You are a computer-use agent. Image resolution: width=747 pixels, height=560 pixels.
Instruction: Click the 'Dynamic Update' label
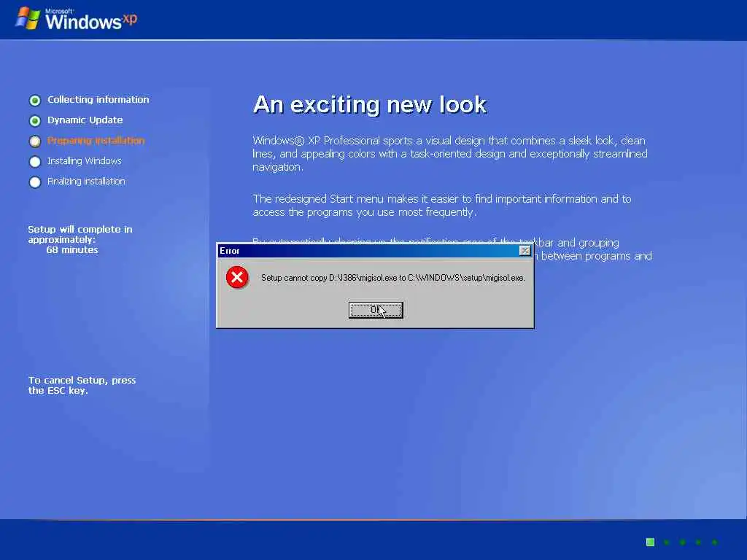(85, 120)
